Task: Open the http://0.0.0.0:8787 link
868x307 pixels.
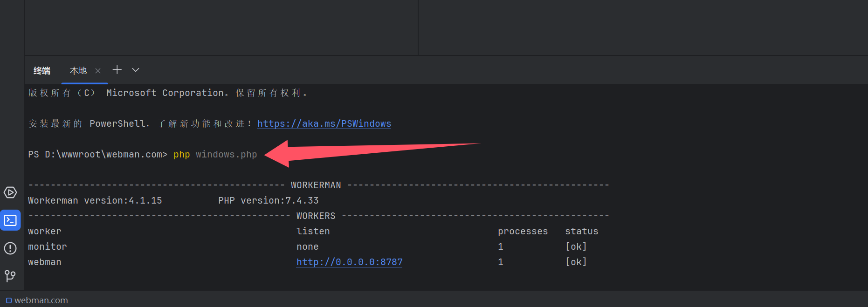Action: [x=349, y=262]
